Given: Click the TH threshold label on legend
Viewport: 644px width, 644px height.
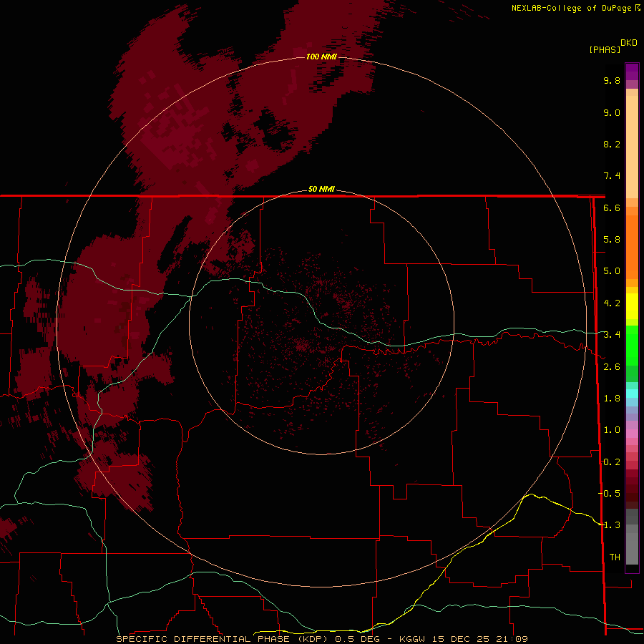Looking at the screenshot, I should coord(615,557).
